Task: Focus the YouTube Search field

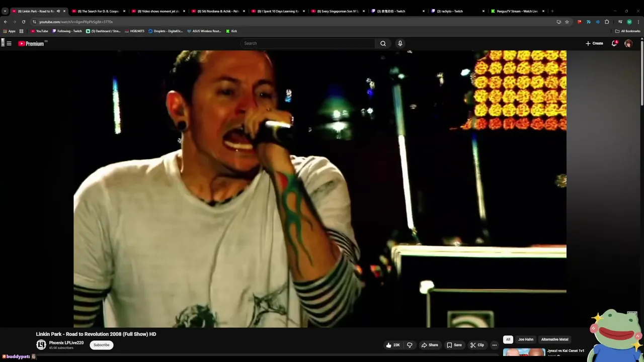Action: click(x=308, y=43)
